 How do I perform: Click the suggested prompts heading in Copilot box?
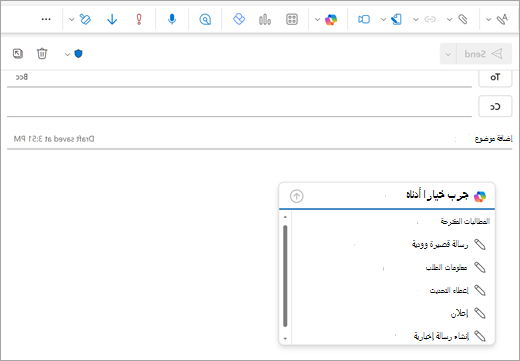pos(465,221)
